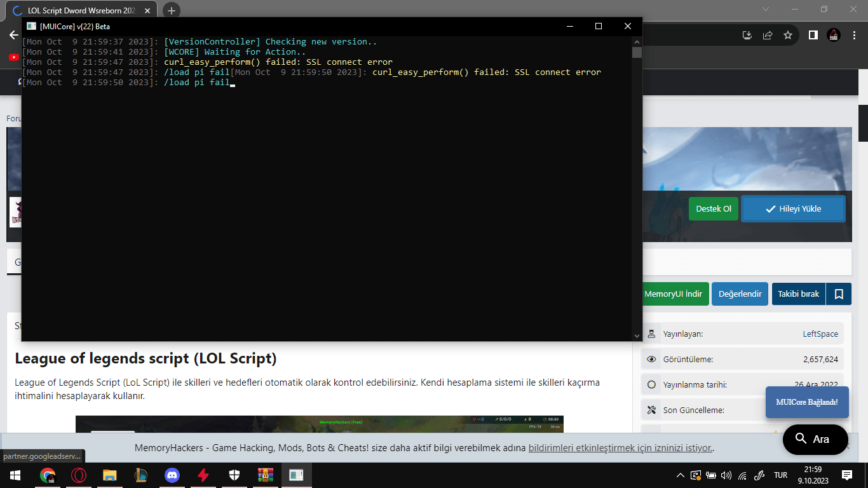Open the battery status tray icon
This screenshot has width=868, height=488.
pyautogui.click(x=711, y=475)
